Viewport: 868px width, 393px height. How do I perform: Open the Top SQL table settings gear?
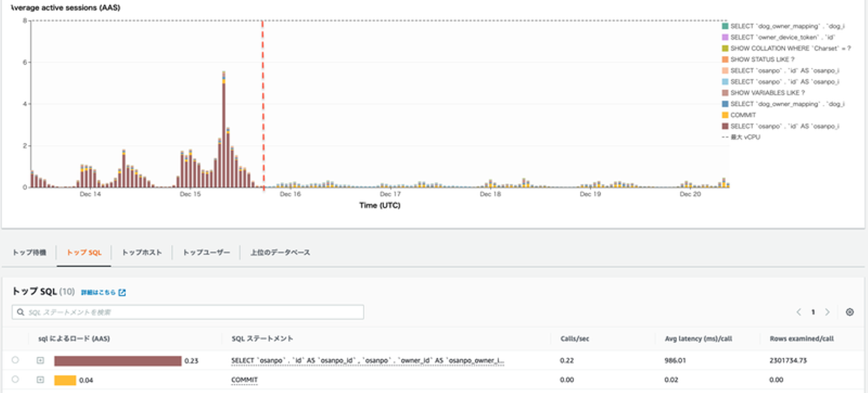850,312
